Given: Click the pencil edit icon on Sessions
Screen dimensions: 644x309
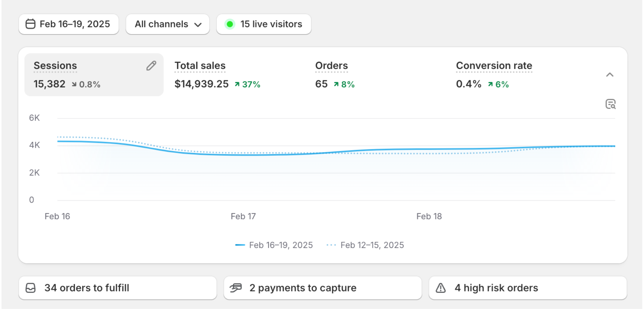Looking at the screenshot, I should (x=151, y=66).
